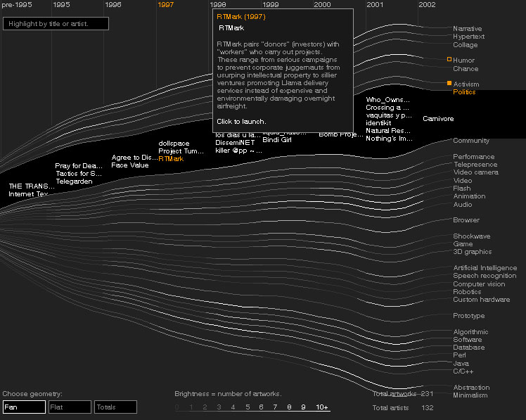Select the Fan geometry option

[x=24, y=407]
